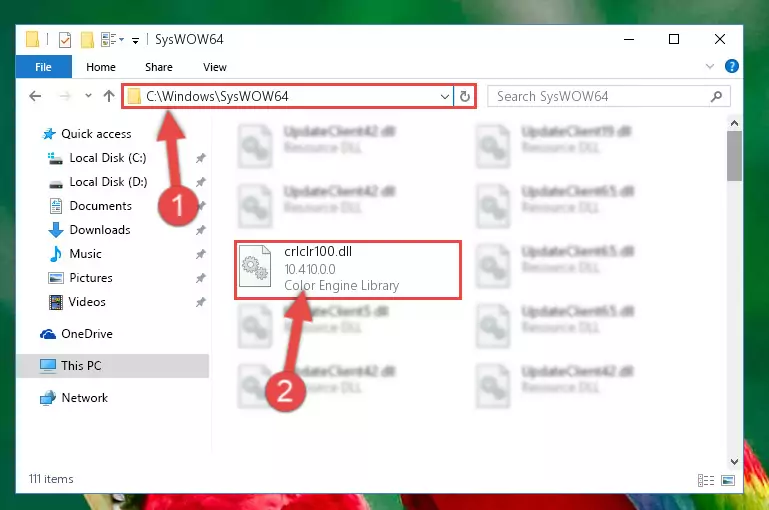Select OneDrive in navigation pane
769x510 pixels.
click(x=77, y=334)
